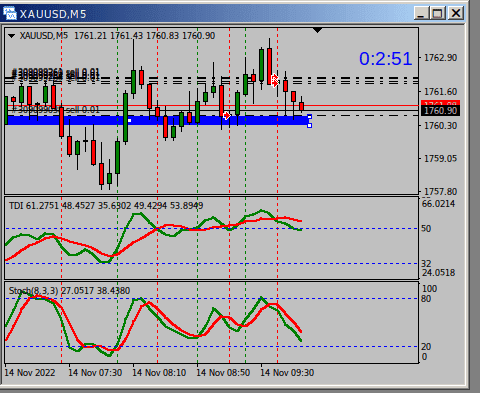Select the blue rectangle's upper right handle
This screenshot has height=393, width=480.
309,117
